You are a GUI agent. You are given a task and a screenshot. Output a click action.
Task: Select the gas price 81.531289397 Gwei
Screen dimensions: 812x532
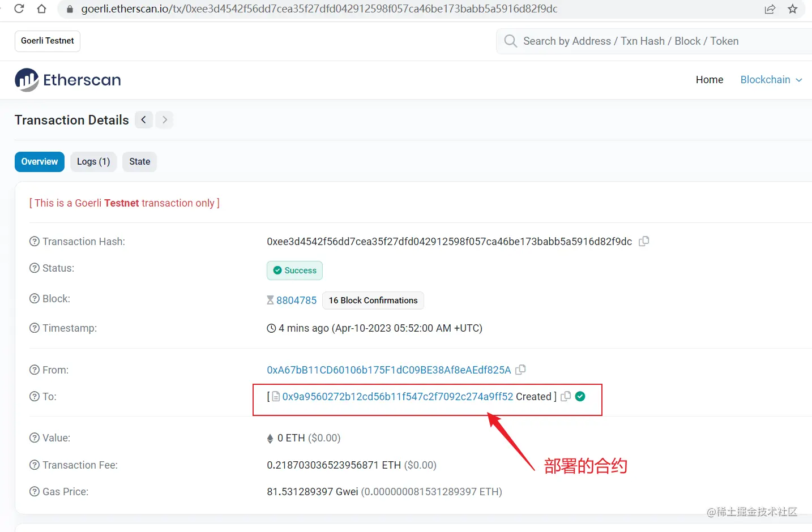[313, 492]
